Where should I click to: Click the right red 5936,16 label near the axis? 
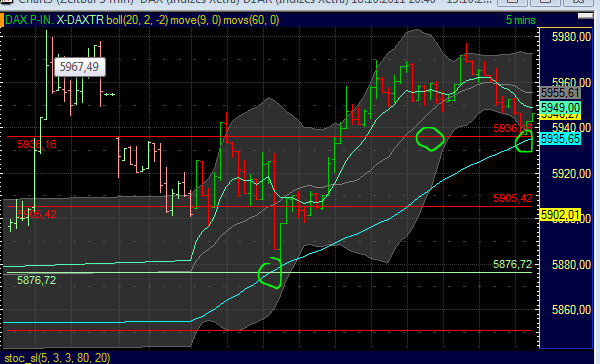(512, 128)
